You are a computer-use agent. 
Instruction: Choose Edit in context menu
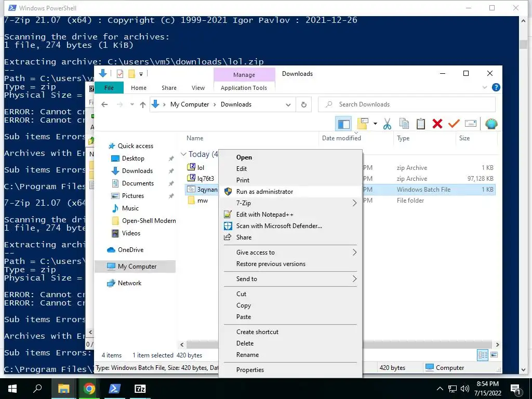pos(290,169)
